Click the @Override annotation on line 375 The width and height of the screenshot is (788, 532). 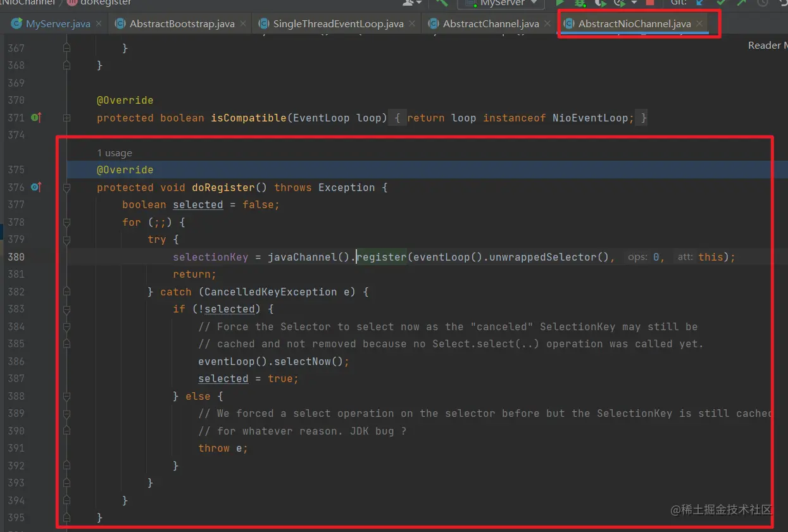pyautogui.click(x=125, y=170)
